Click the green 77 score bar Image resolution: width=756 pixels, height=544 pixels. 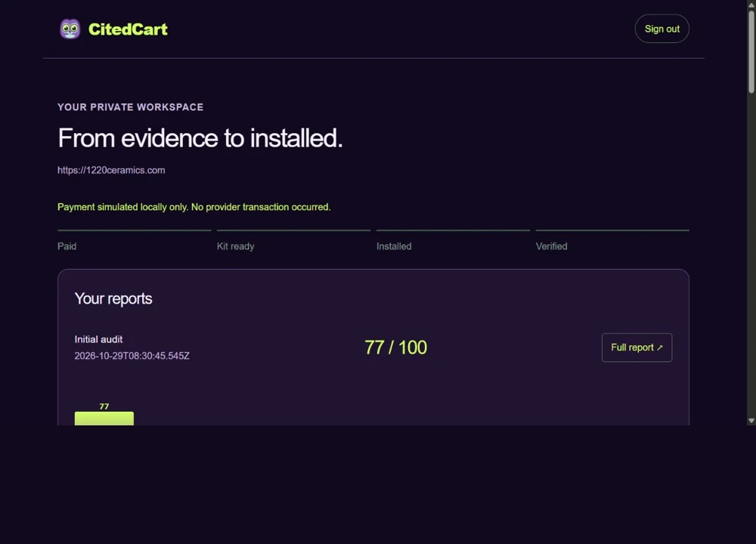coord(104,419)
